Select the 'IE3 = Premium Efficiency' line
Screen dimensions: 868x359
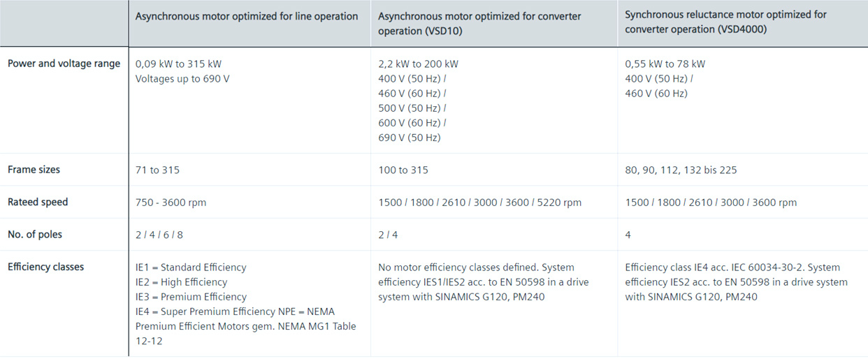(x=191, y=297)
